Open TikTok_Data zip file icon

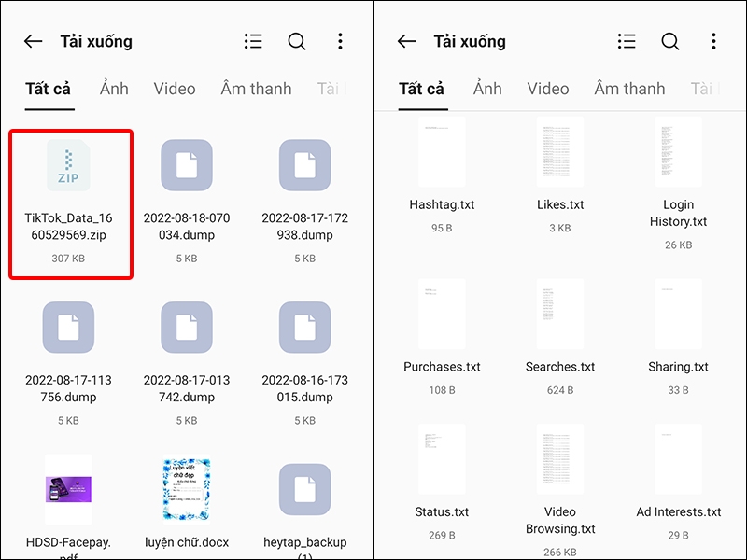pos(68,165)
